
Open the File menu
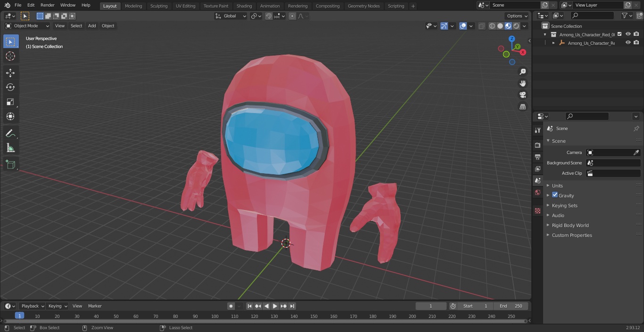[x=18, y=5]
